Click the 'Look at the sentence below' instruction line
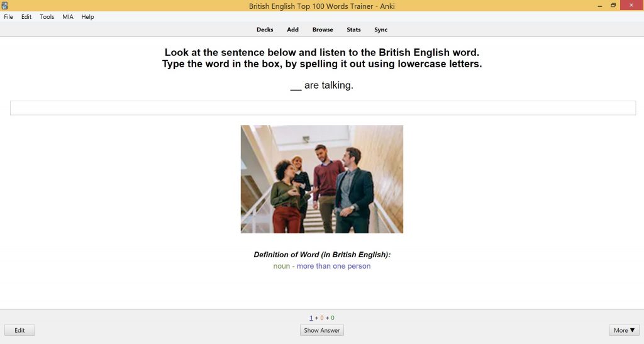The image size is (644, 344). coord(322,53)
